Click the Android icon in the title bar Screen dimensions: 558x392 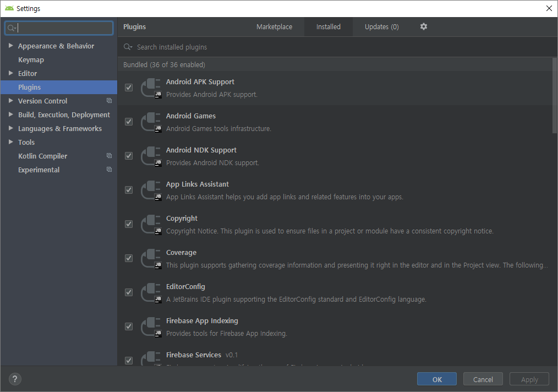point(9,8)
